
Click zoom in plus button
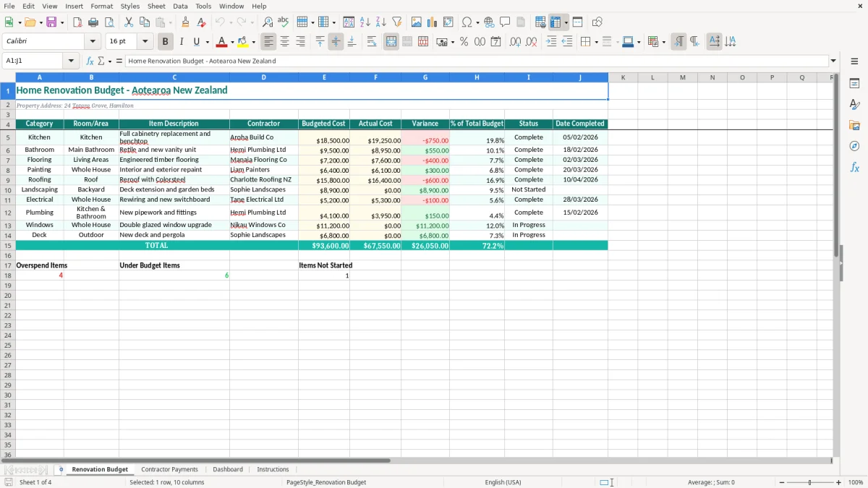[839, 482]
